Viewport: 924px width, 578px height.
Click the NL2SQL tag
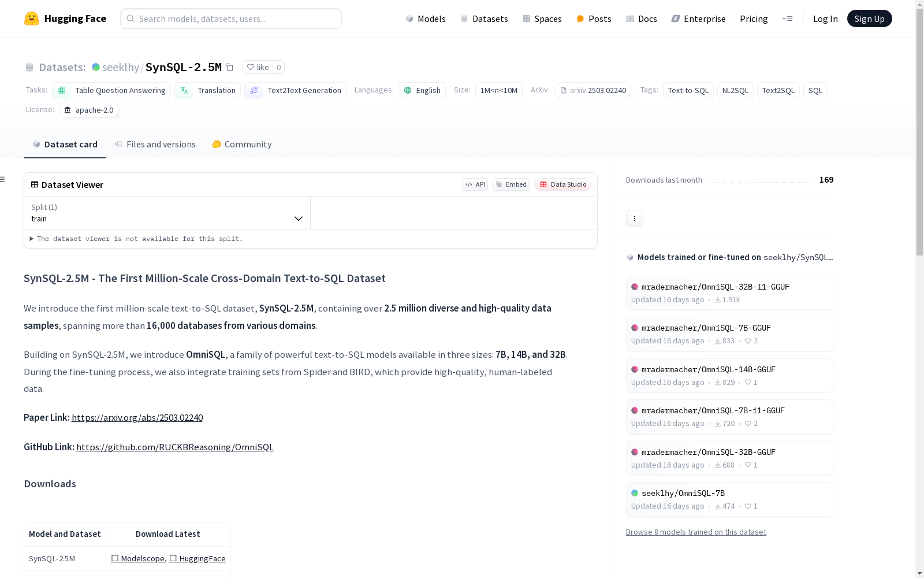pos(735,90)
